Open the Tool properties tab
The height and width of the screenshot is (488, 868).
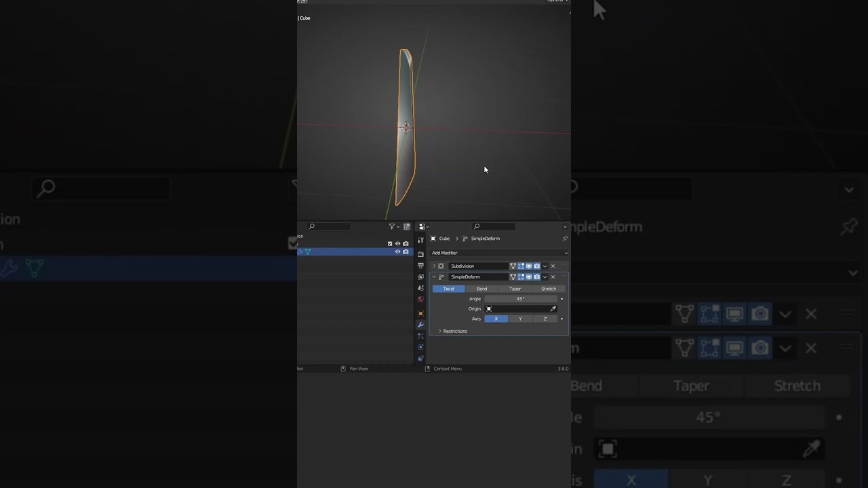coord(420,240)
